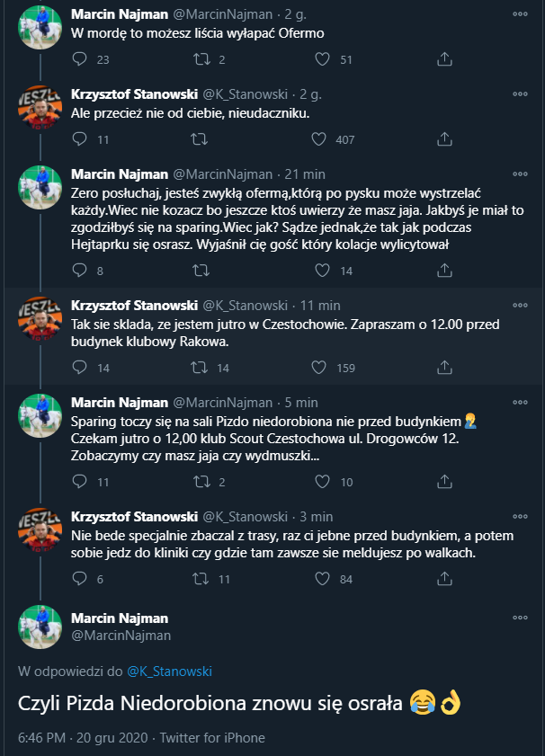
Task: Open the "Twitter for iPhone" source link
Action: tap(212, 738)
